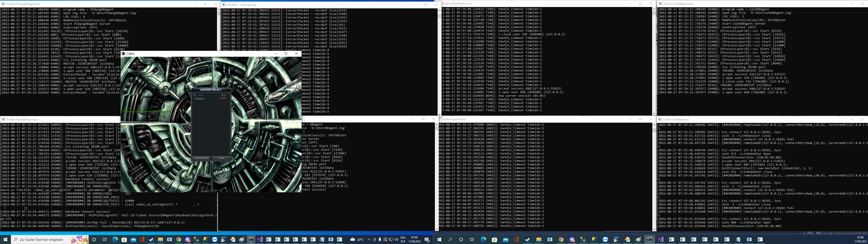Click Channel 1 load indicator bar
This screenshot has height=244, width=868.
coord(223,99)
